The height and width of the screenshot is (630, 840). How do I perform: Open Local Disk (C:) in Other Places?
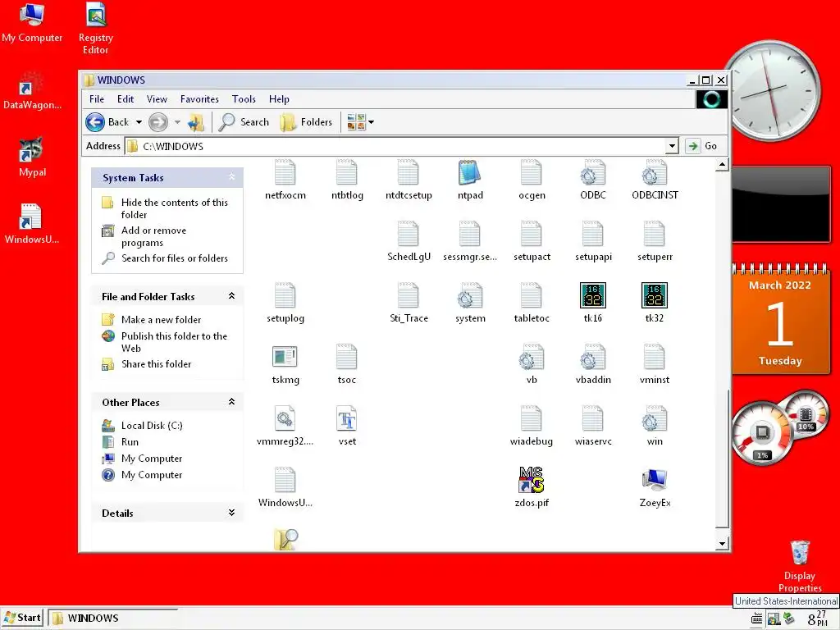tap(152, 426)
